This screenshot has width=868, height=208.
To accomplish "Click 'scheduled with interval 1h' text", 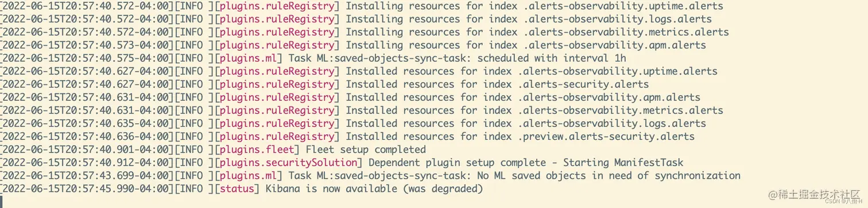I will pyautogui.click(x=552, y=58).
